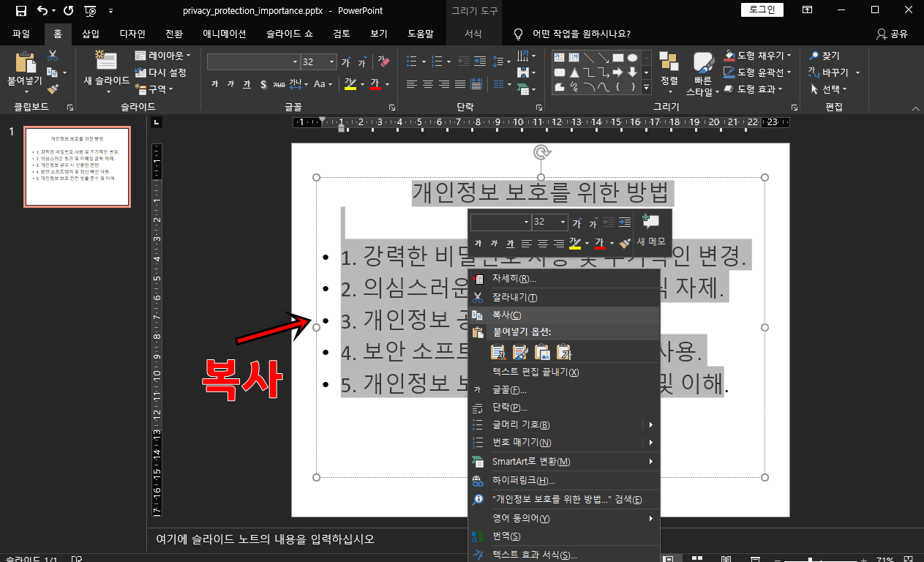Click Reset (다시 설정) button
This screenshot has height=562, width=924.
point(161,72)
